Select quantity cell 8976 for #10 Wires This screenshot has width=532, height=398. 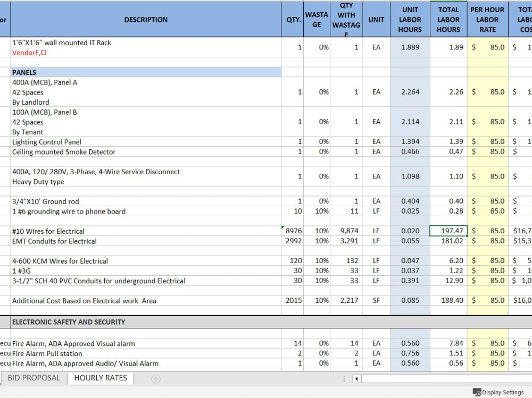tap(293, 231)
